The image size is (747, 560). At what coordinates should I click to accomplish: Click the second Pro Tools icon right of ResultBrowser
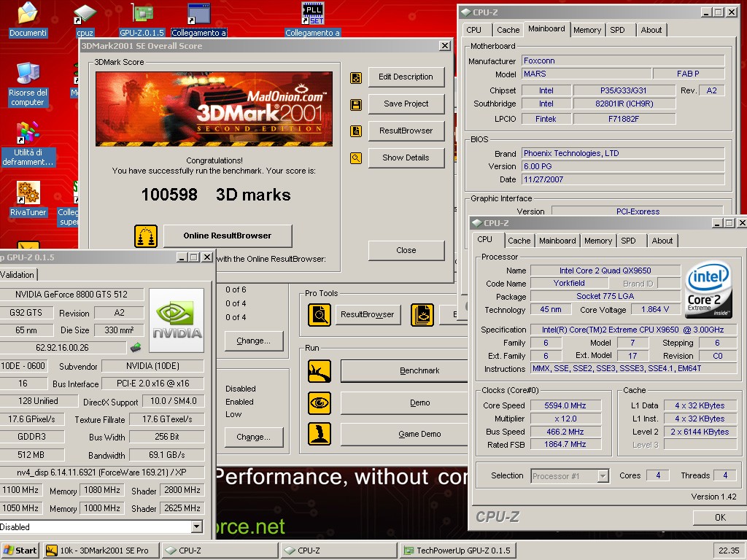click(x=422, y=315)
